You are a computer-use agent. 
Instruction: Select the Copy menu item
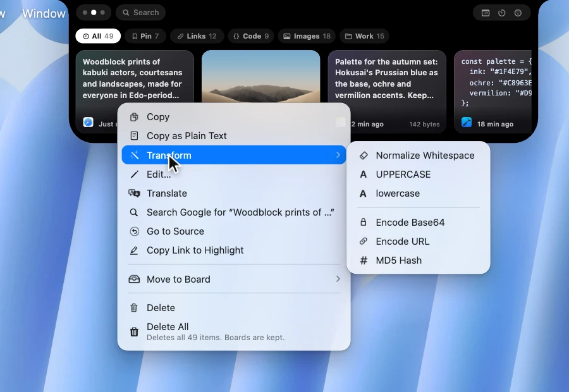[234, 117]
